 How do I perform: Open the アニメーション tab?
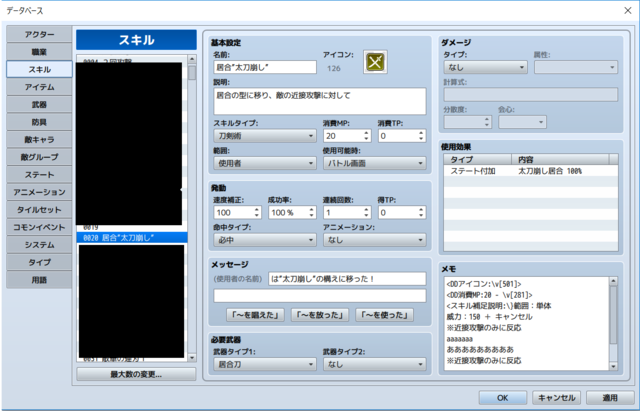39,193
